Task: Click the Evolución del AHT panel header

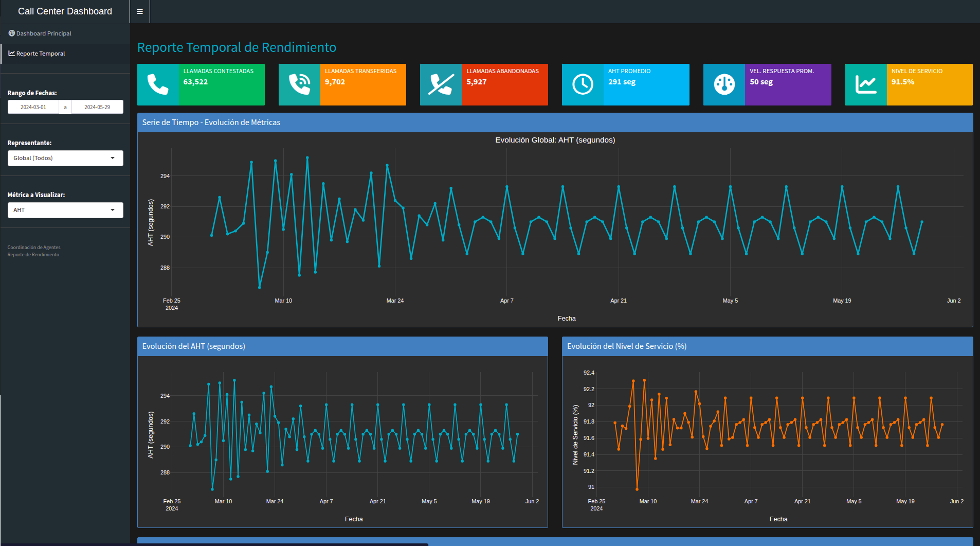Action: pos(194,346)
